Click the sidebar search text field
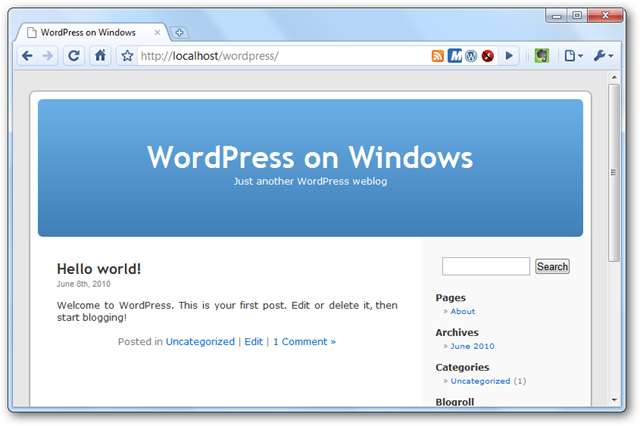Viewport: 640px width, 426px height. [486, 266]
